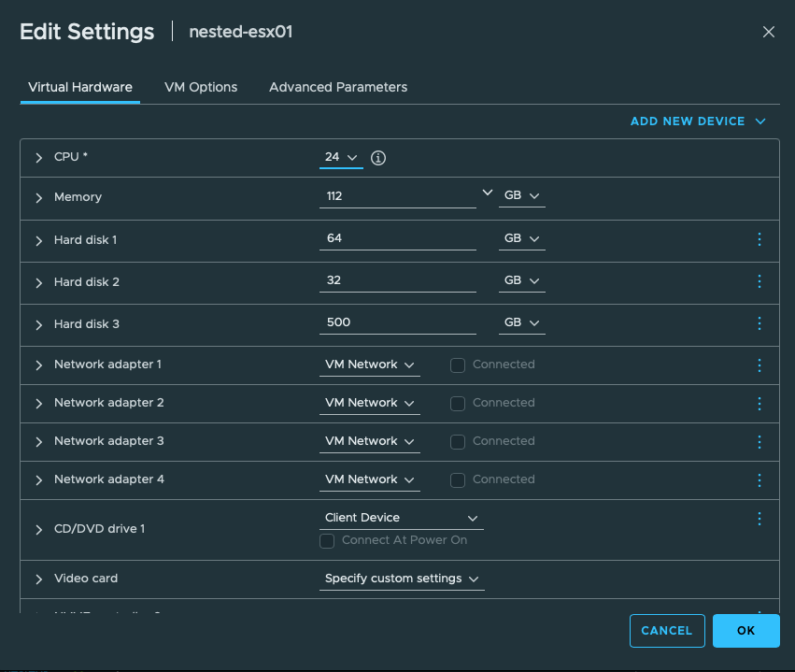Open the Network adapter 2 options menu

tap(759, 404)
